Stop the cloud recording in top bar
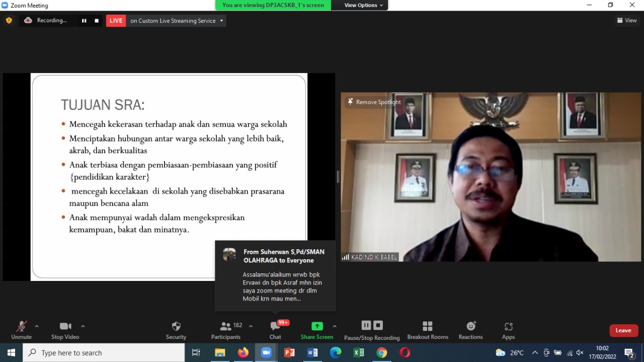Viewport: 644px width, 362px height. pyautogui.click(x=97, y=21)
